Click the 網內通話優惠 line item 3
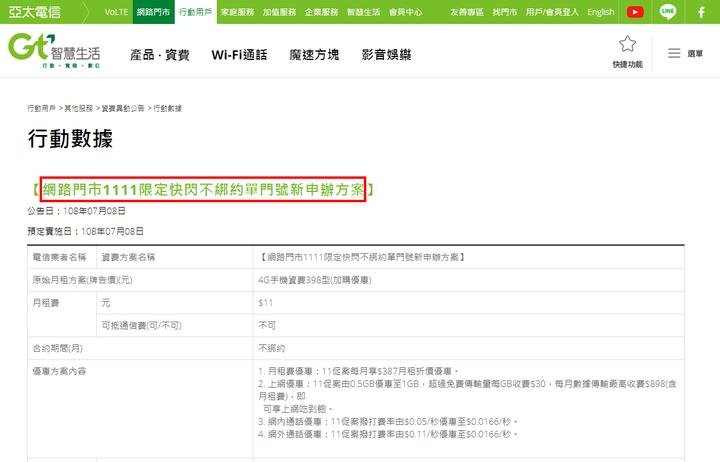Image resolution: width=720 pixels, height=462 pixels. pyautogui.click(x=388, y=422)
